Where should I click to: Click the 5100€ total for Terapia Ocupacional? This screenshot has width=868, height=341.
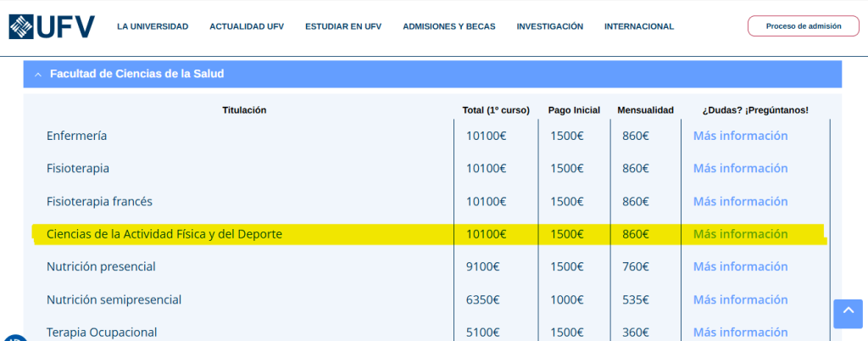[482, 333]
